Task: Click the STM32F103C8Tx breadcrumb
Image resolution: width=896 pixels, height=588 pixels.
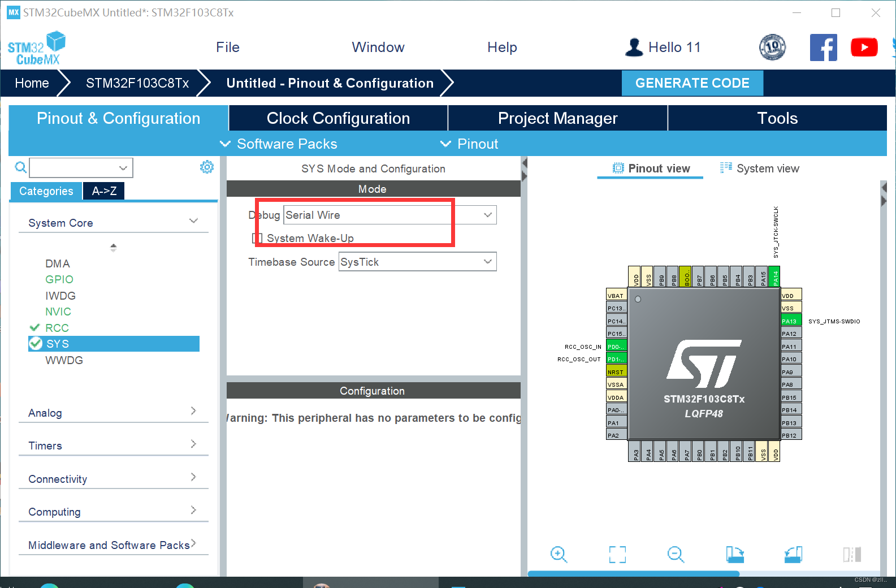Action: pos(137,83)
